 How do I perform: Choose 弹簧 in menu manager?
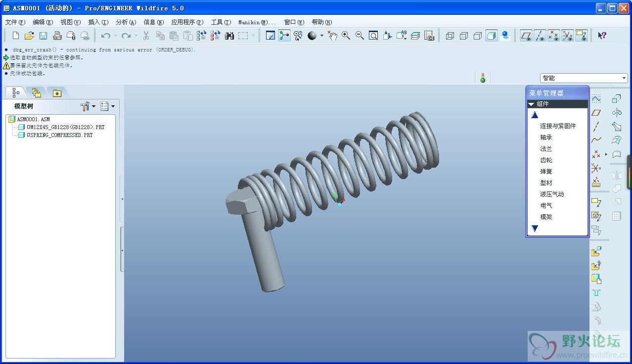(546, 172)
